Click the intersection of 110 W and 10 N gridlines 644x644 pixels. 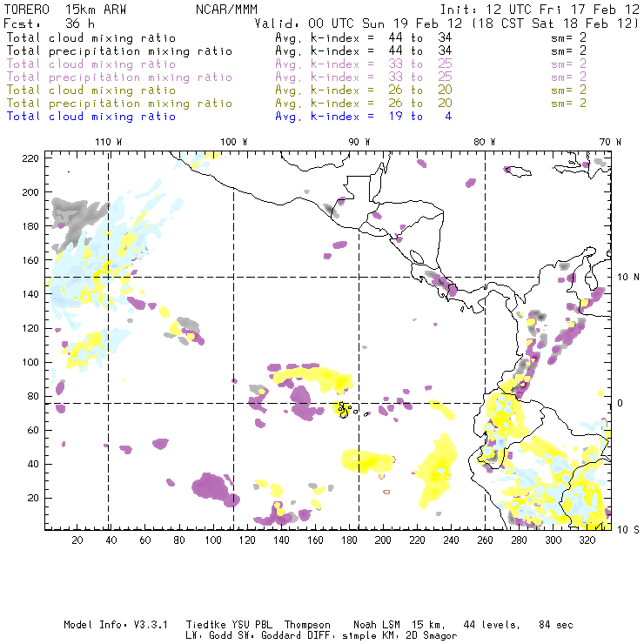pos(108,277)
